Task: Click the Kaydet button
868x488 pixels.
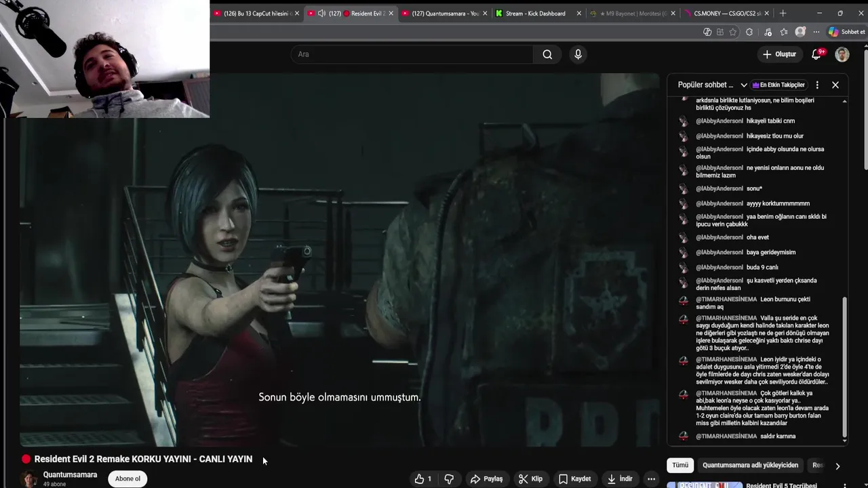Action: [x=574, y=479]
